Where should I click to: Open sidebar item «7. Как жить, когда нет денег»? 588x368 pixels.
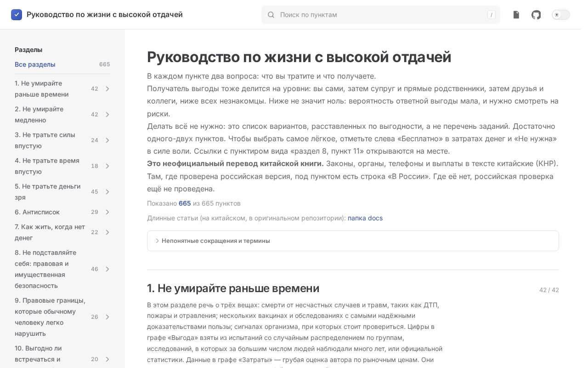pos(50,232)
